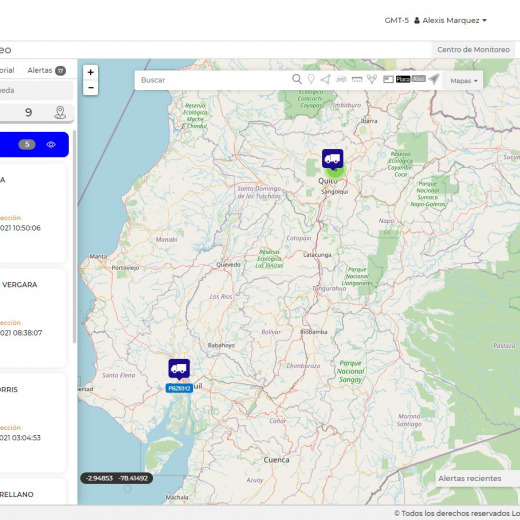Click the label window icon in map toolbar
The height and width of the screenshot is (520, 520).
click(x=388, y=79)
